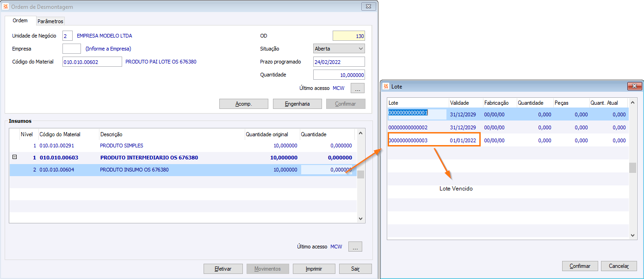
Task: Click the app icon in Lote window title bar
Action: click(386, 86)
